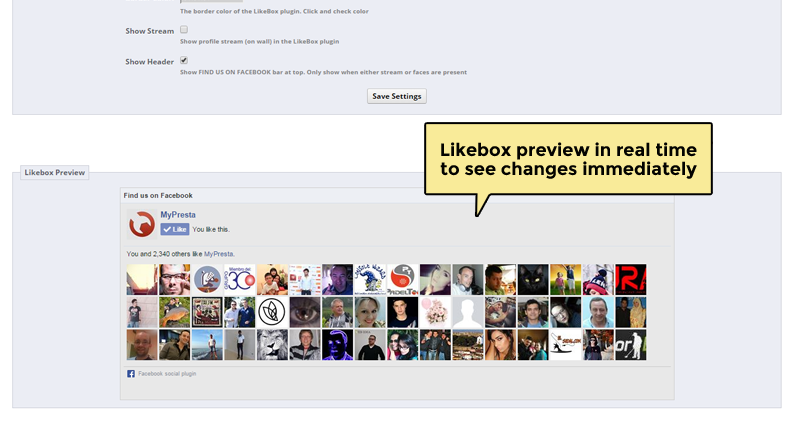Enable the Show Stream checkbox
Image resolution: width=800 pixels, height=426 pixels.
click(x=184, y=30)
